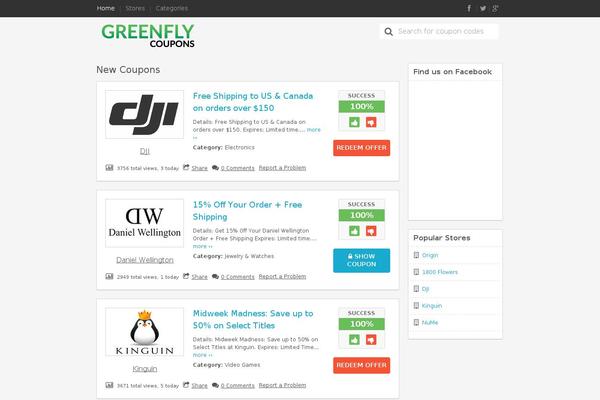Show coupon for Daniel Wellington offer

click(x=362, y=260)
